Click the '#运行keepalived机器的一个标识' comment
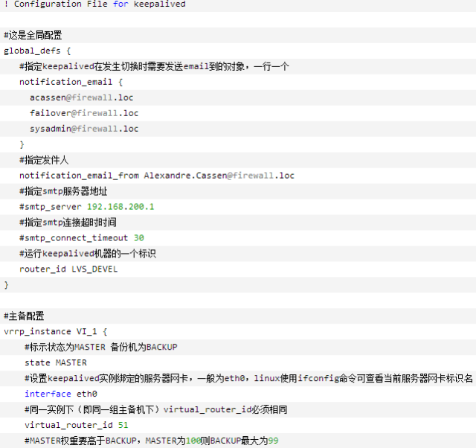Viewport: 476px width, 448px height. point(88,254)
